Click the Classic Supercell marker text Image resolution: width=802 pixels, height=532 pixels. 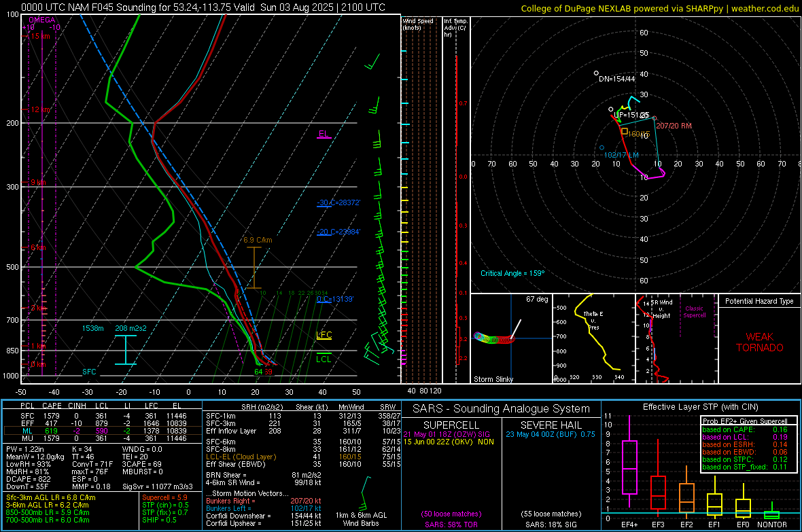click(x=694, y=312)
